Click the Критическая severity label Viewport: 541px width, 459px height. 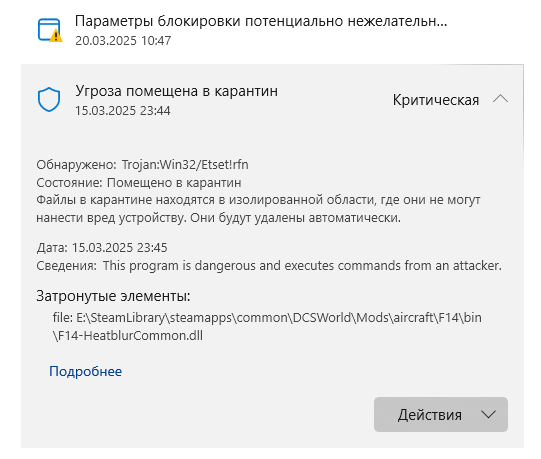[436, 100]
